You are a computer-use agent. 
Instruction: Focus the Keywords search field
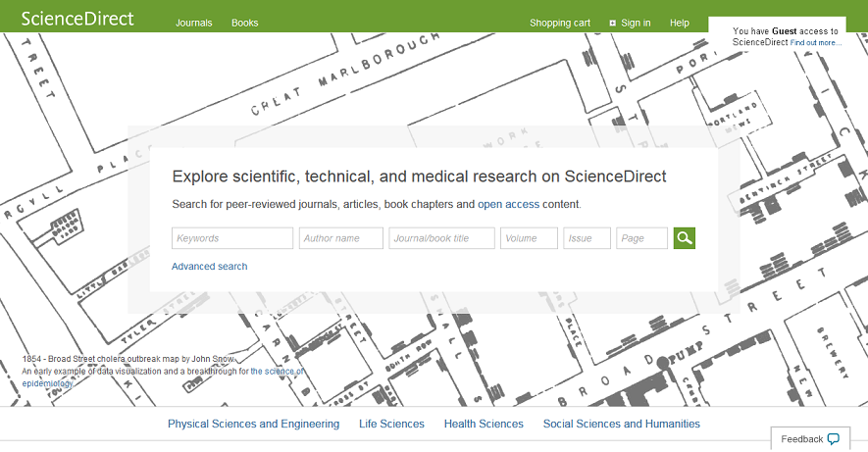(x=232, y=238)
